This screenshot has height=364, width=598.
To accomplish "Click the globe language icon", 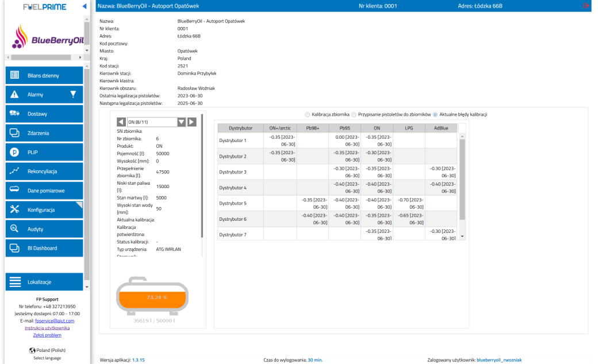I will point(32,350).
